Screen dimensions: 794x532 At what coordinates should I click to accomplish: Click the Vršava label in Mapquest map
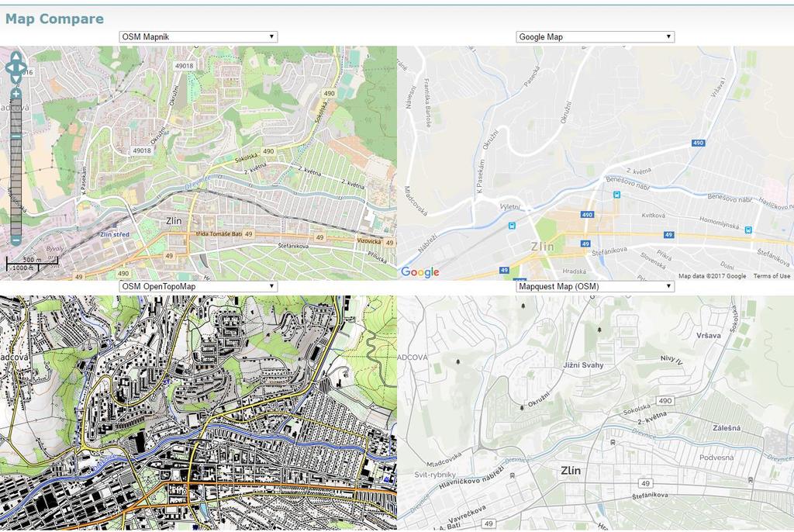(x=709, y=336)
